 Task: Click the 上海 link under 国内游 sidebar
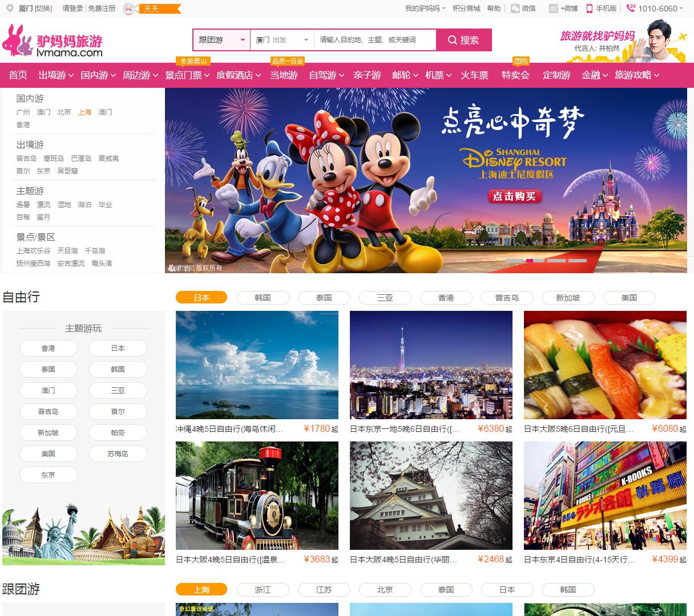point(84,112)
